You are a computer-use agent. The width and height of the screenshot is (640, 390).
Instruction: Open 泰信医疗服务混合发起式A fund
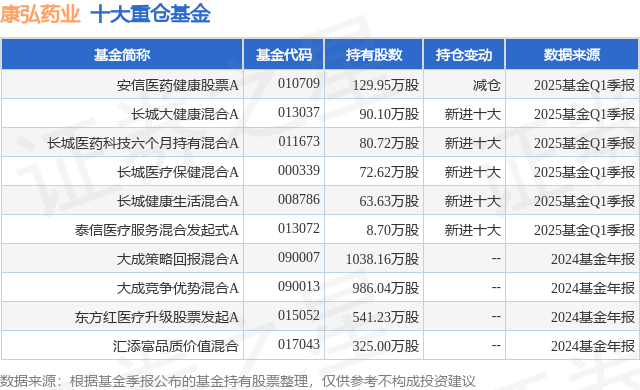157,230
